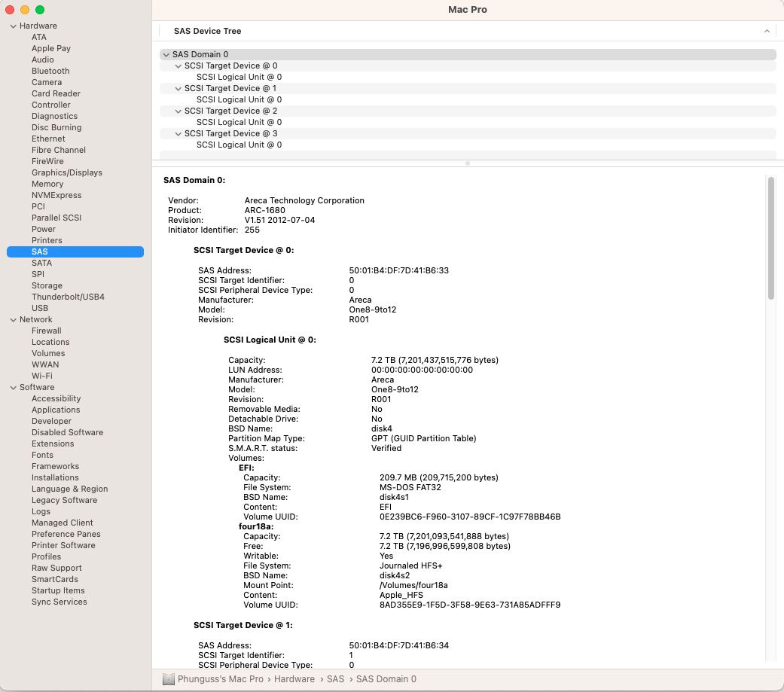The height and width of the screenshot is (692, 784).
Task: Select SATA in the Hardware list
Action: 41,263
